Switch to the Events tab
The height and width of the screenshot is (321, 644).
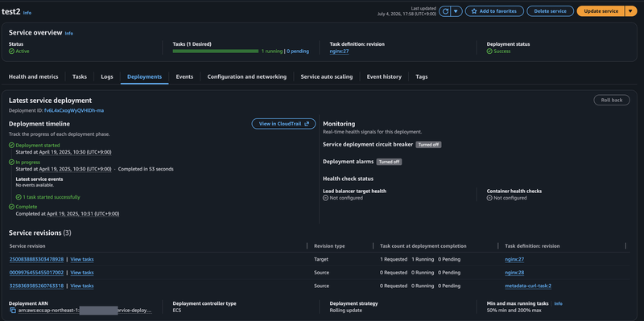pos(184,76)
